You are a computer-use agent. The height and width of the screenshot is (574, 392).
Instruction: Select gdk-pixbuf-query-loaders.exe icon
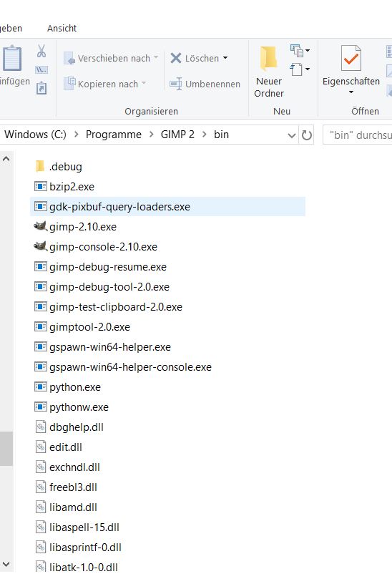pos(41,206)
